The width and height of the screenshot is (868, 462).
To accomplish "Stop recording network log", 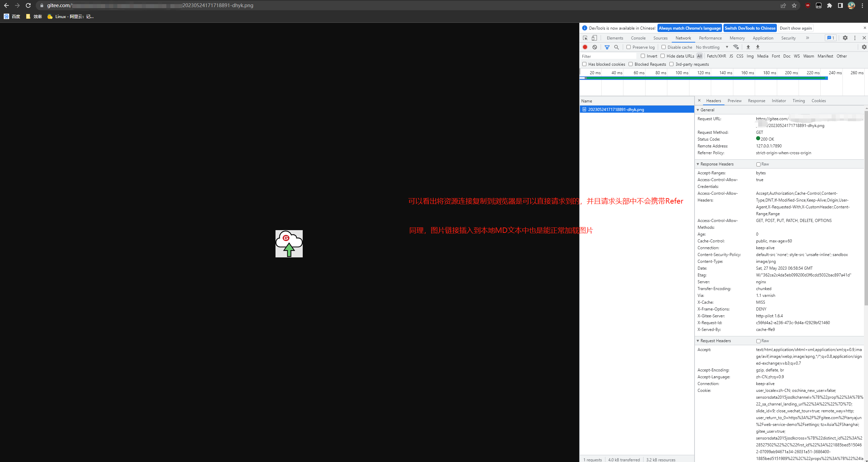I will tap(585, 47).
